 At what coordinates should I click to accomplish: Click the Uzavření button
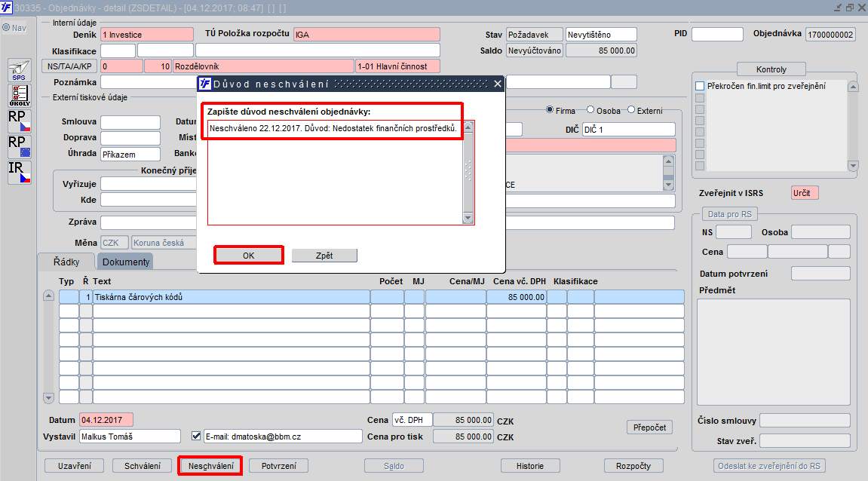coord(75,466)
